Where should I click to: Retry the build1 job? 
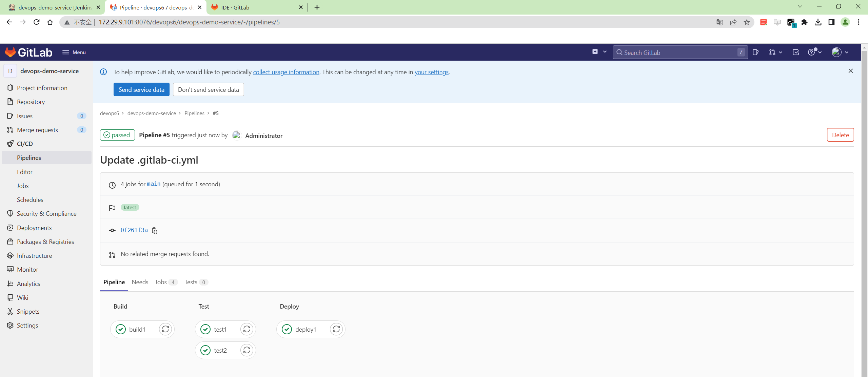point(165,329)
